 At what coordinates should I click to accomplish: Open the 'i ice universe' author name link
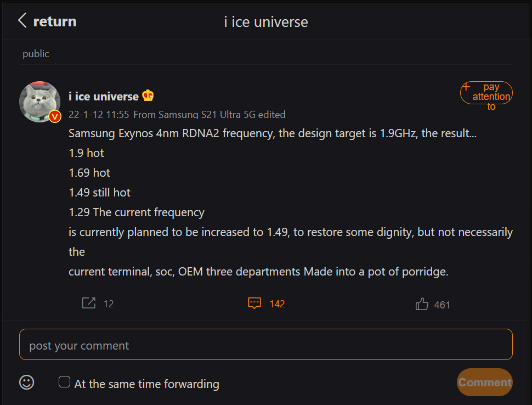point(104,97)
